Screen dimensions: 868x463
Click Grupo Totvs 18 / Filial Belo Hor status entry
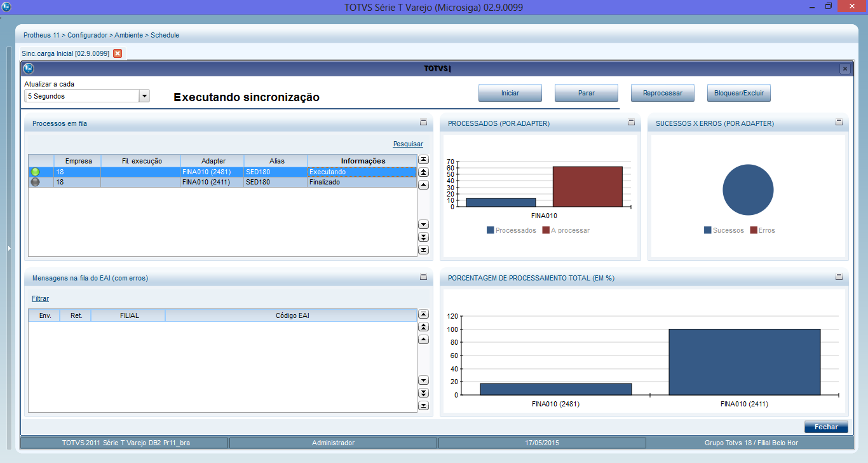[x=750, y=443]
